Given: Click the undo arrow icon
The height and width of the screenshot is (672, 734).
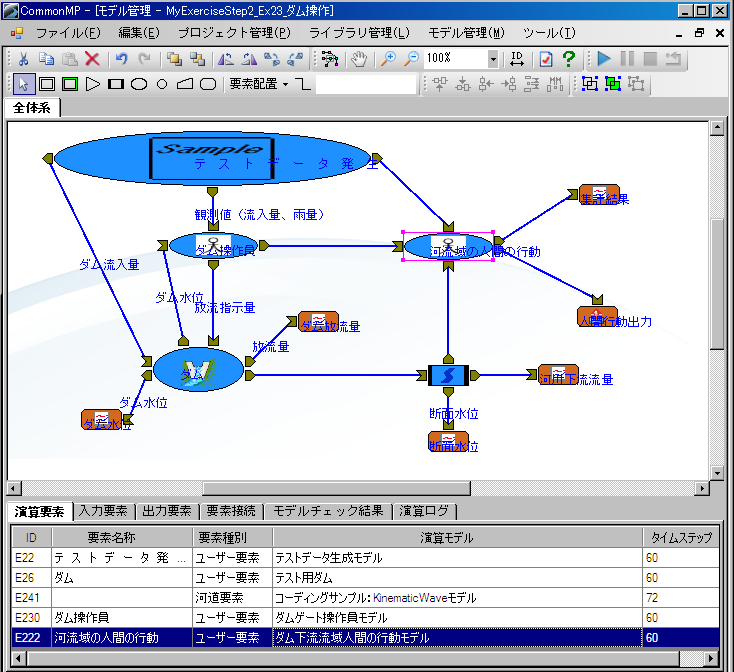Looking at the screenshot, I should [x=122, y=59].
